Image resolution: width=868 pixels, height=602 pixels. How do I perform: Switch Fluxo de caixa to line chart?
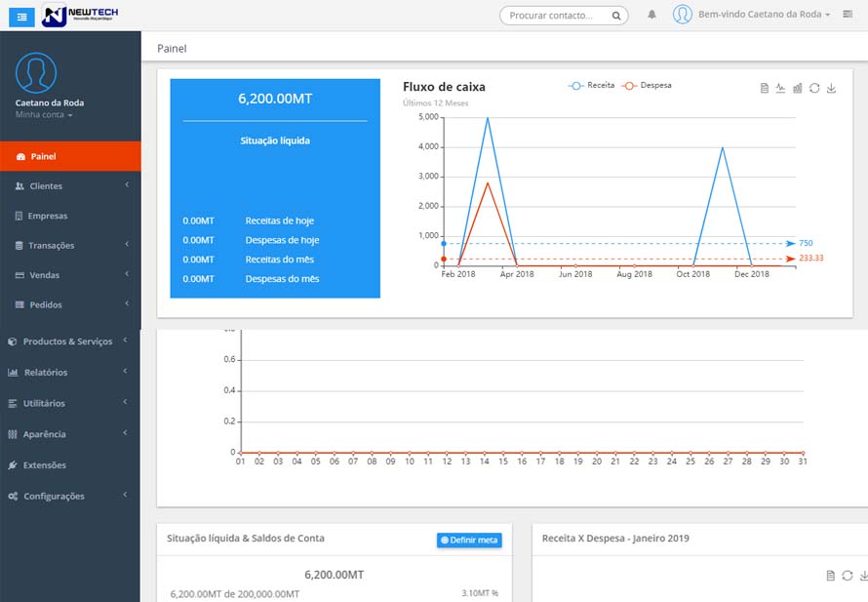coord(780,88)
